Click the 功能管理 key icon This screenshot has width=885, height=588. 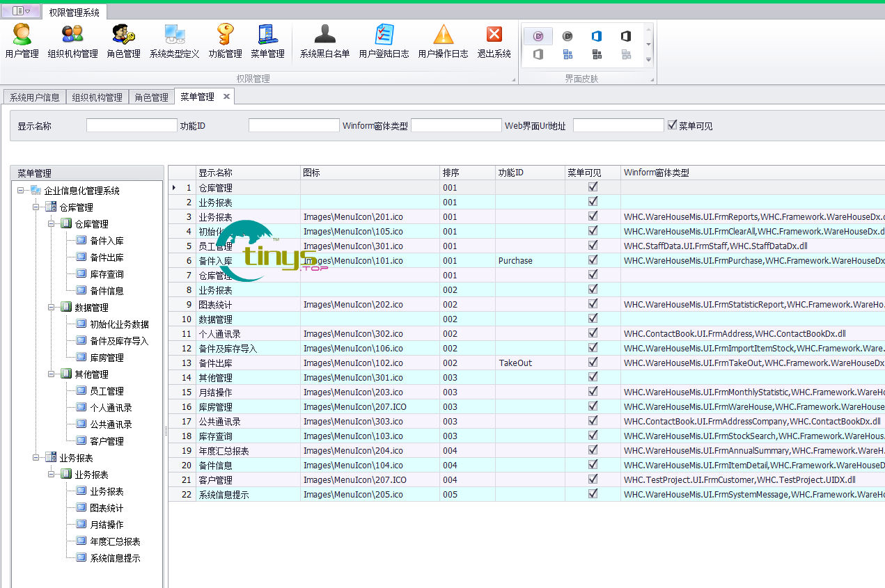225,34
